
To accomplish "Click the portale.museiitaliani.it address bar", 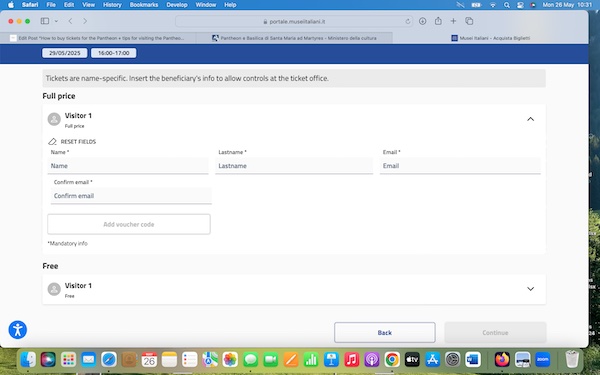I will (294, 21).
